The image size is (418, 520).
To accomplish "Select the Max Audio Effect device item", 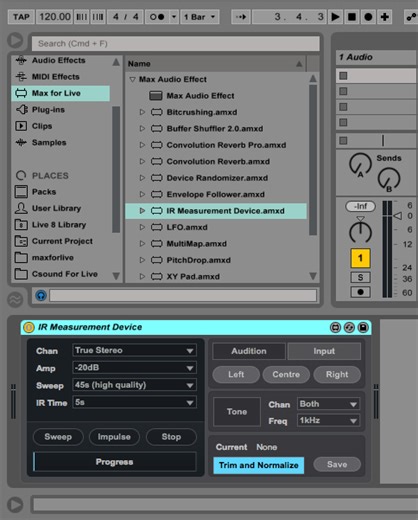I will click(200, 96).
